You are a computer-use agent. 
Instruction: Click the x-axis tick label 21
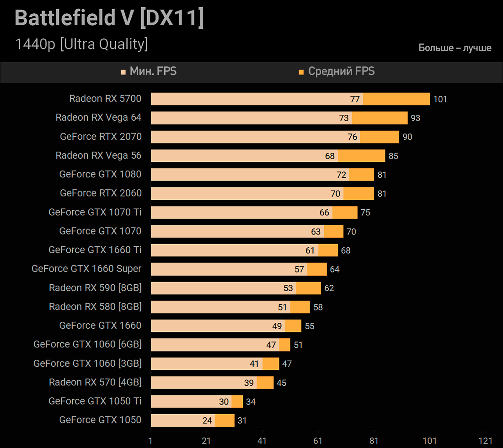click(206, 441)
